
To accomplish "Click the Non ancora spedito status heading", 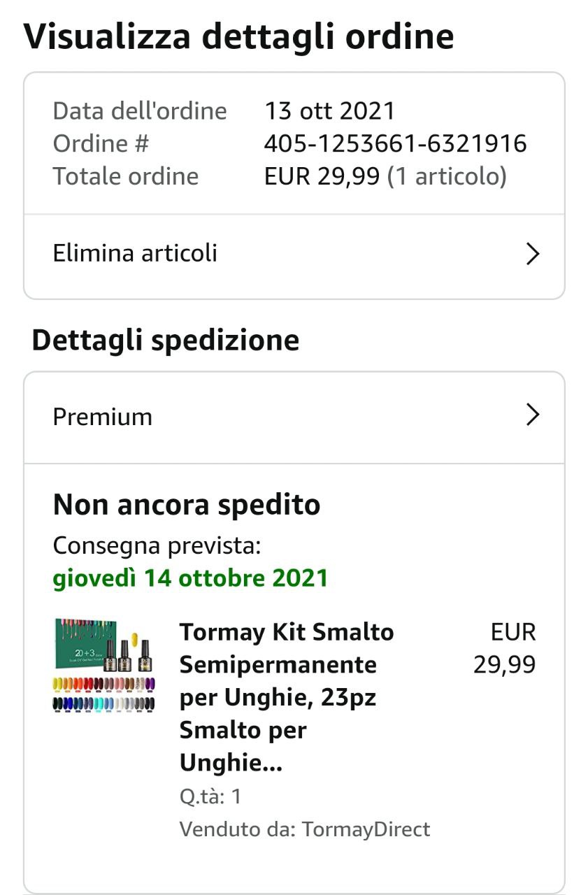I will point(187,504).
